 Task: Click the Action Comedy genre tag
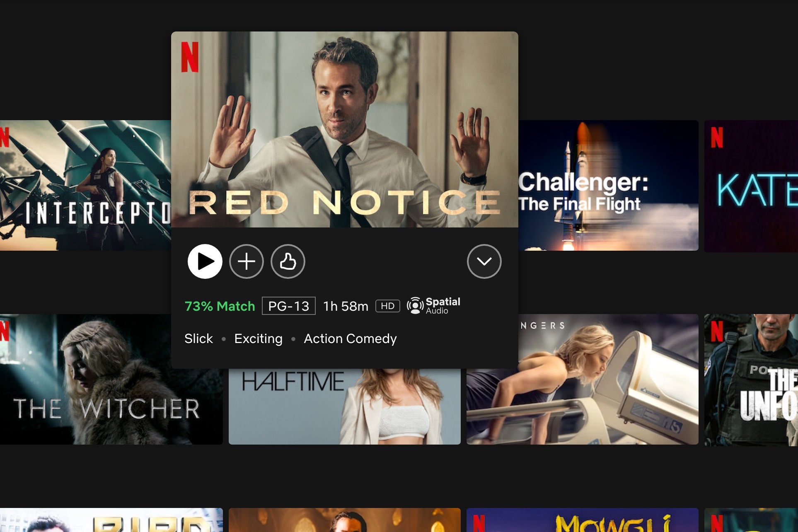[x=350, y=338]
